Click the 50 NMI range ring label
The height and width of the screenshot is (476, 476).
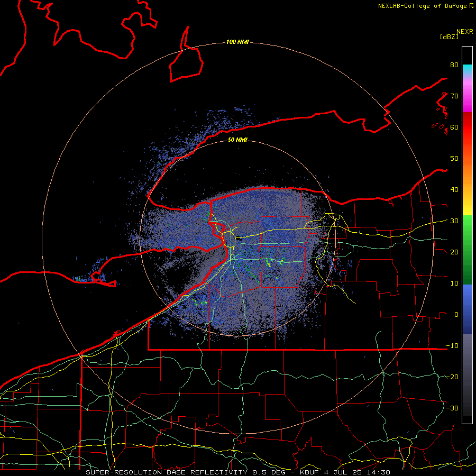click(237, 140)
